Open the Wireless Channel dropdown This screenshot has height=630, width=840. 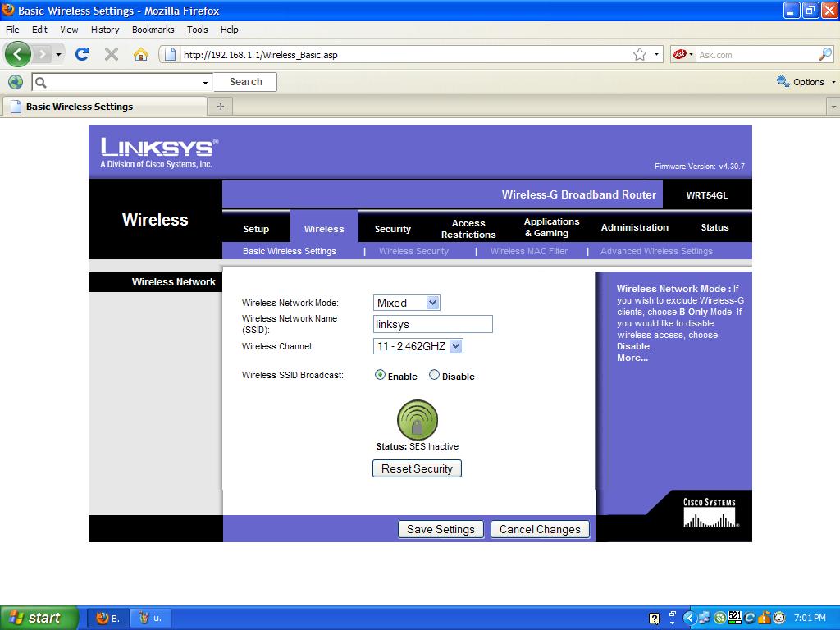click(x=456, y=345)
